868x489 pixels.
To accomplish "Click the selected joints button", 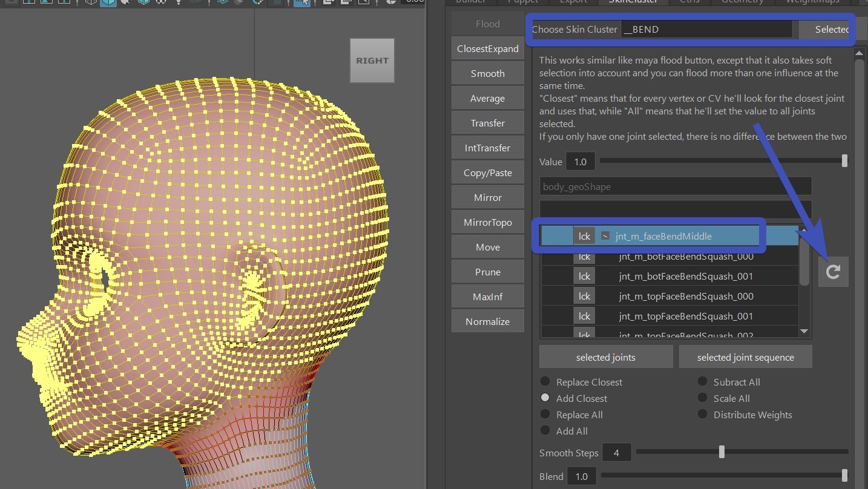I will (606, 357).
